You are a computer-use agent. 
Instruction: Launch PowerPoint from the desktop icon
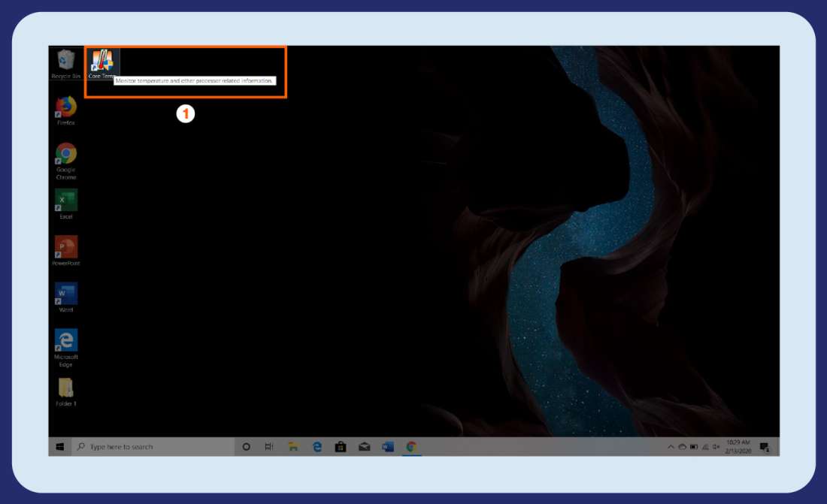pos(66,248)
